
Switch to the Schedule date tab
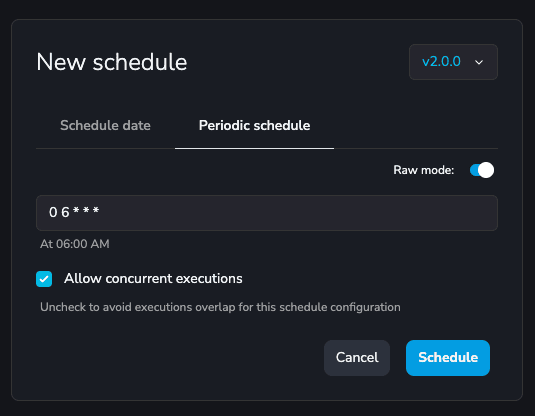point(105,125)
